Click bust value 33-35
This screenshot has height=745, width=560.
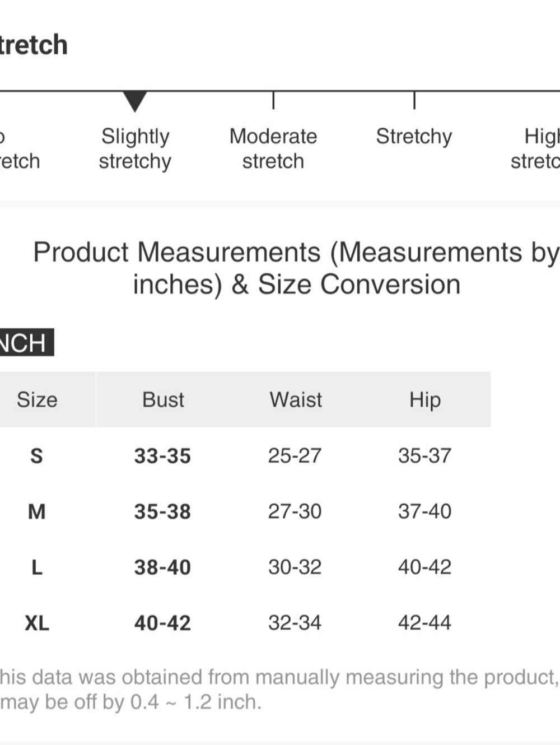pyautogui.click(x=162, y=456)
